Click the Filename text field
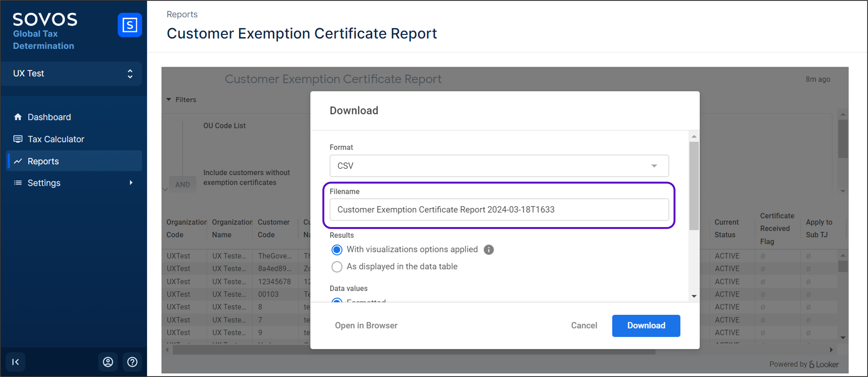The image size is (868, 377). coord(499,209)
